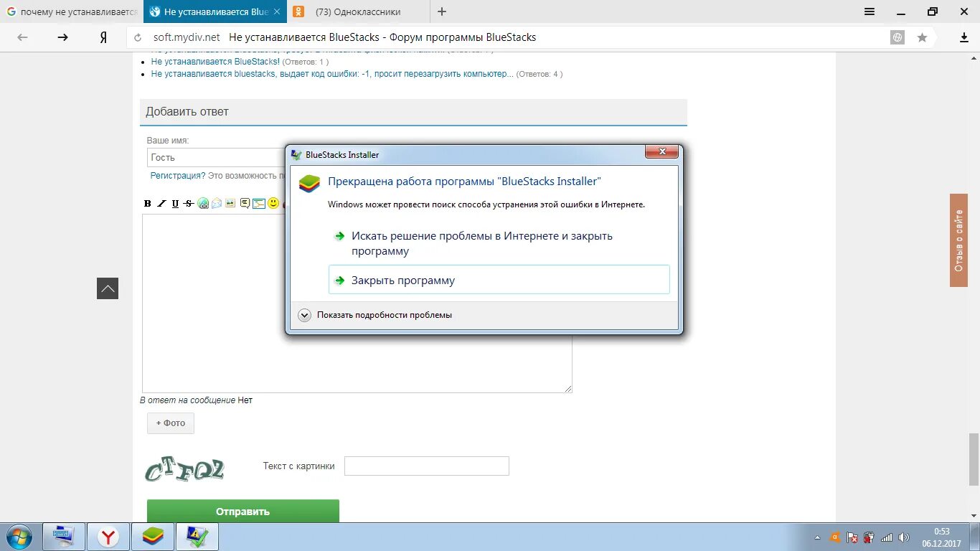Image resolution: width=980 pixels, height=551 pixels.
Task: Close the active BlueStacks forum tab
Action: tap(277, 11)
